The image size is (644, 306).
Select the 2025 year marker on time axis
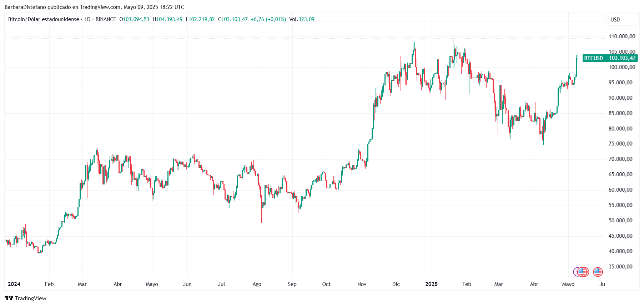(431, 284)
